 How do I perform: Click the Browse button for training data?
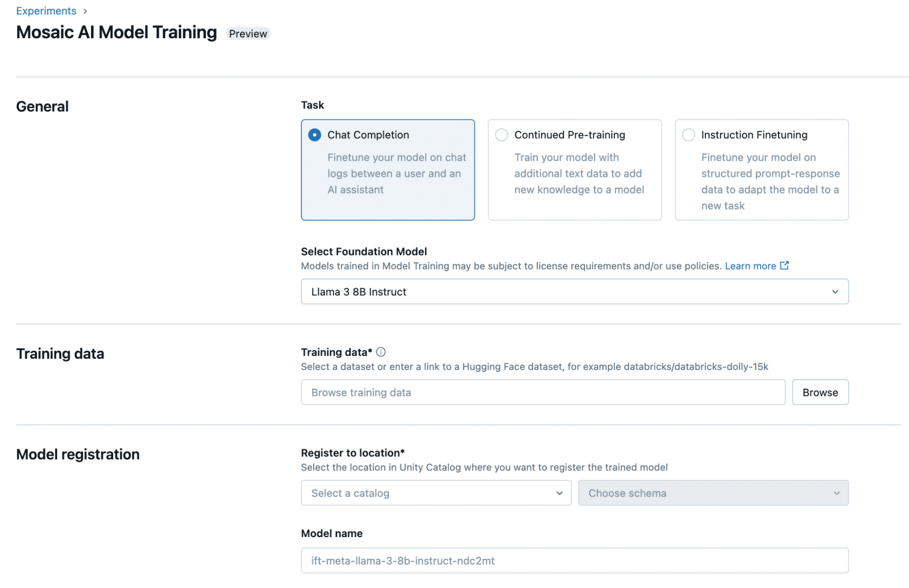(x=820, y=392)
